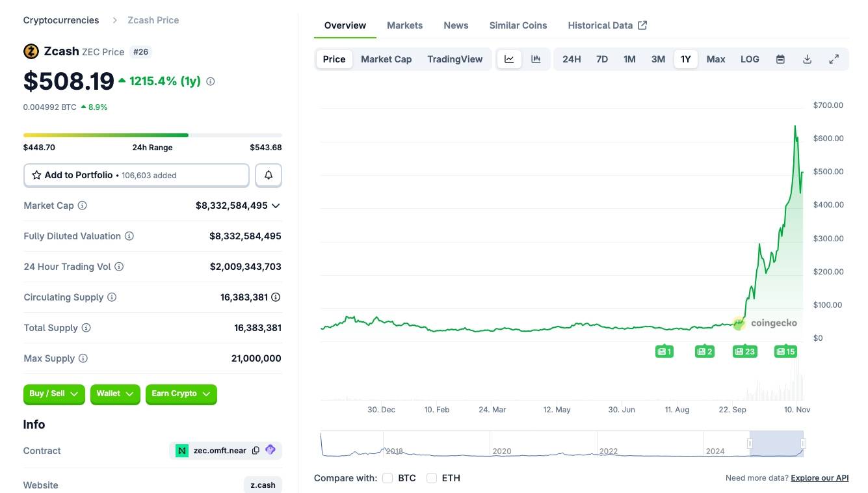
Task: Switch to the line chart view icon
Action: (509, 59)
